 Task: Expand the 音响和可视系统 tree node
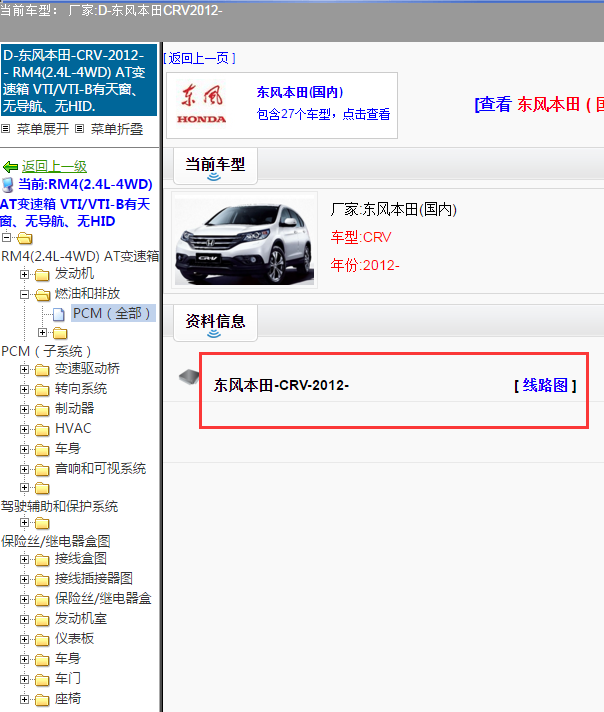(x=25, y=469)
